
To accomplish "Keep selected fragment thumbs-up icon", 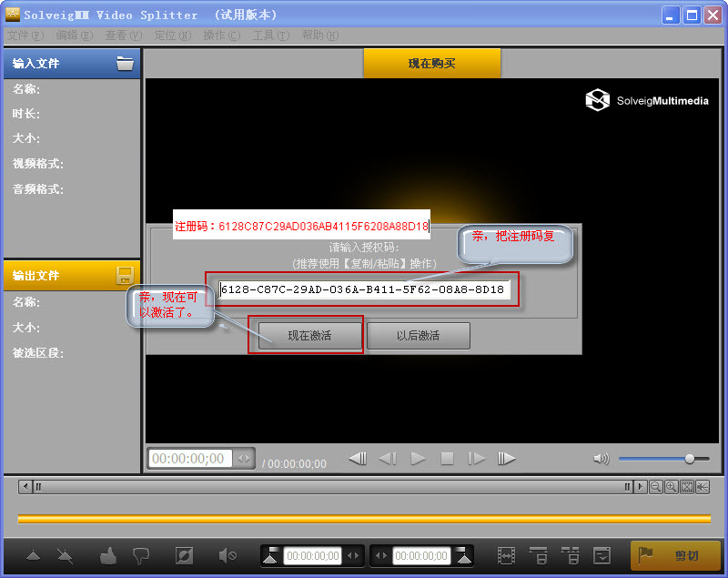I will pos(108,556).
